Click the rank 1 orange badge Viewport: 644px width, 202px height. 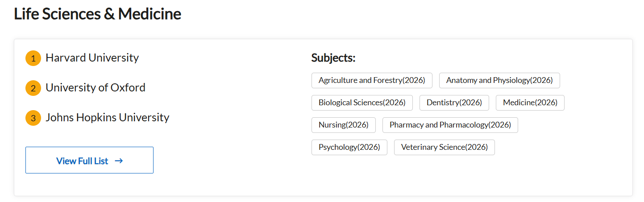tap(33, 58)
